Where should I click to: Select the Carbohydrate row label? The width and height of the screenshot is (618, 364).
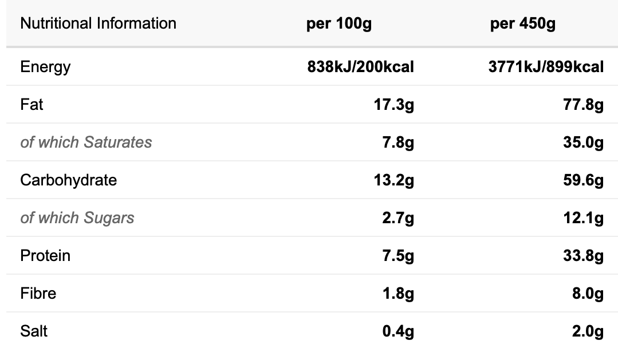click(x=69, y=180)
